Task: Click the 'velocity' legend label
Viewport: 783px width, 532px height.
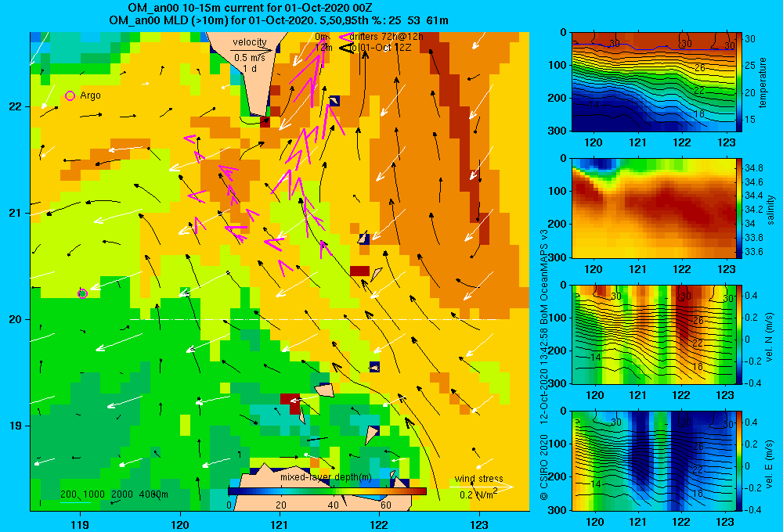Action: tap(250, 42)
